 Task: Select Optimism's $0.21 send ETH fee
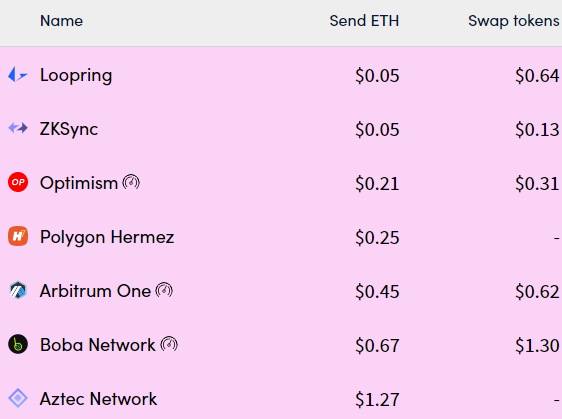point(377,184)
